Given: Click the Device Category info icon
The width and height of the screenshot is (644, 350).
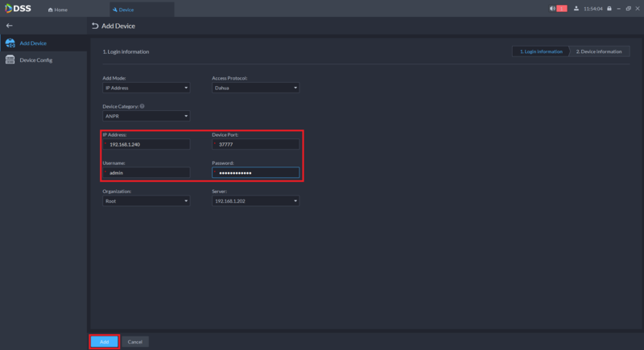Looking at the screenshot, I should pyautogui.click(x=142, y=106).
